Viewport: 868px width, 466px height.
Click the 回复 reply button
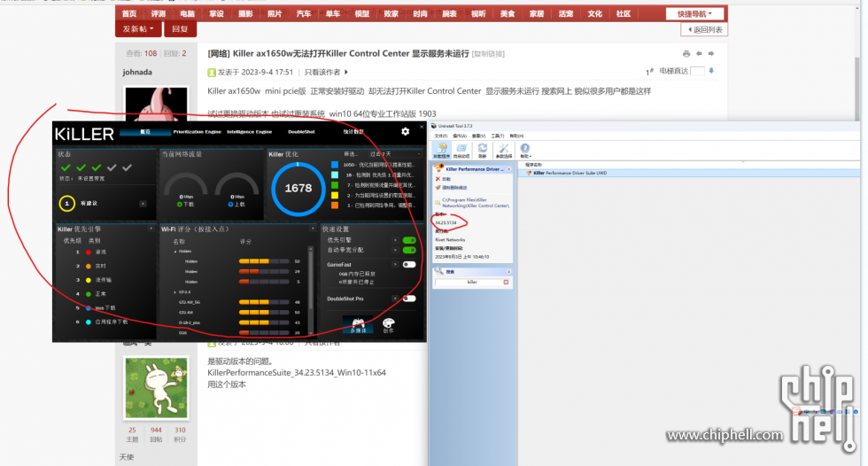point(180,28)
